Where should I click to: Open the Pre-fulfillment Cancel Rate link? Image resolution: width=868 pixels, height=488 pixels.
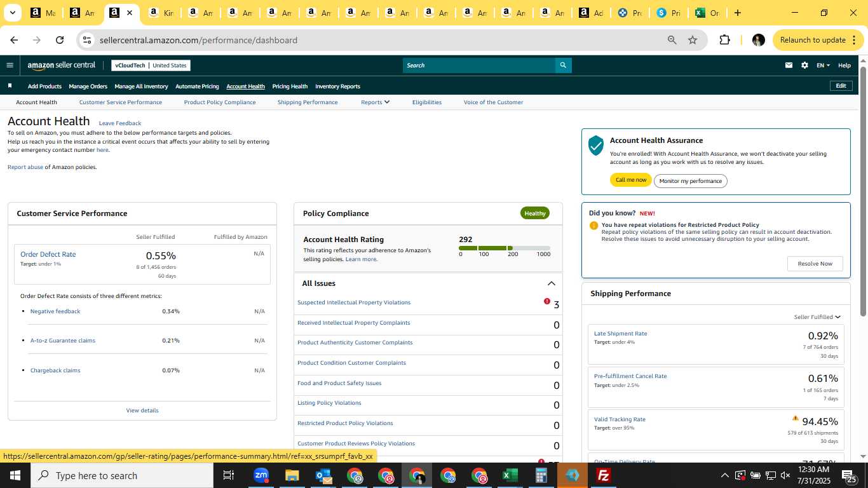[630, 376]
